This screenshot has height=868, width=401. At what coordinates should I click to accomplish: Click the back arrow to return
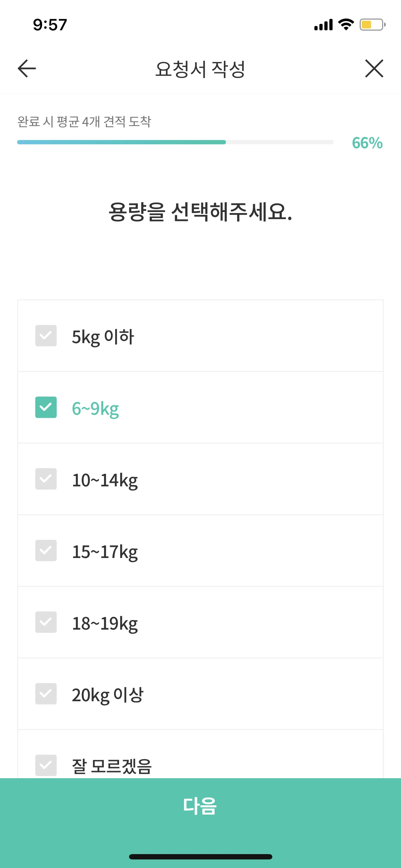pos(26,68)
